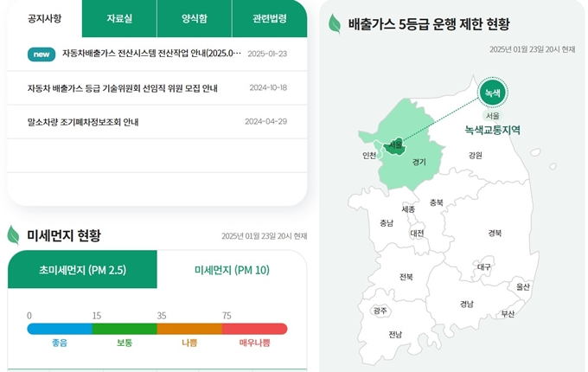Click the 서울 label under 녹색 marker

pos(493,116)
